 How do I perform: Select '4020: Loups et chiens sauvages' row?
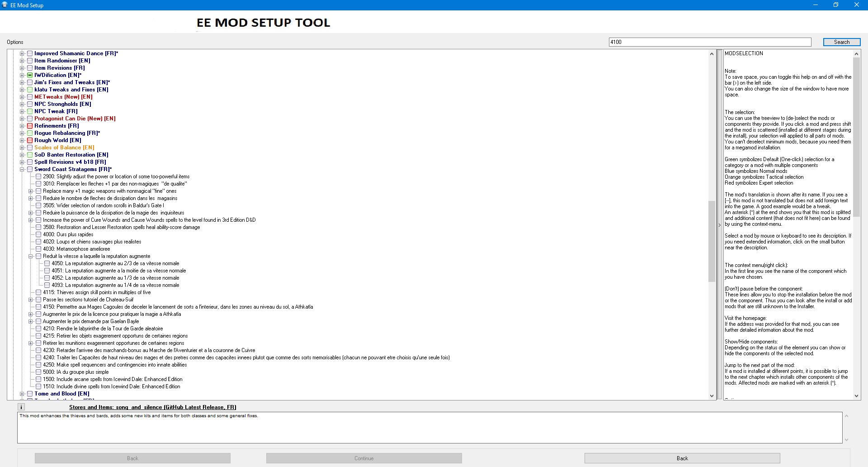point(92,242)
